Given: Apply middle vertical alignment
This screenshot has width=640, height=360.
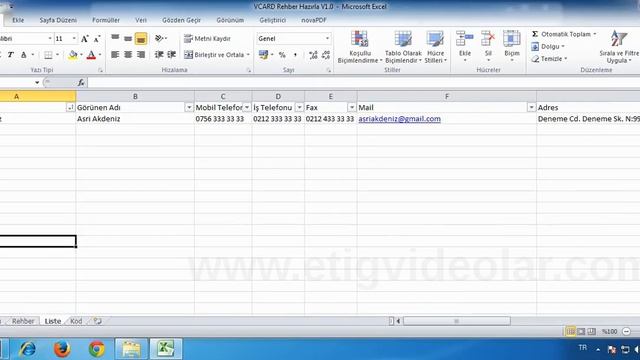Looking at the screenshot, I should click(x=128, y=38).
